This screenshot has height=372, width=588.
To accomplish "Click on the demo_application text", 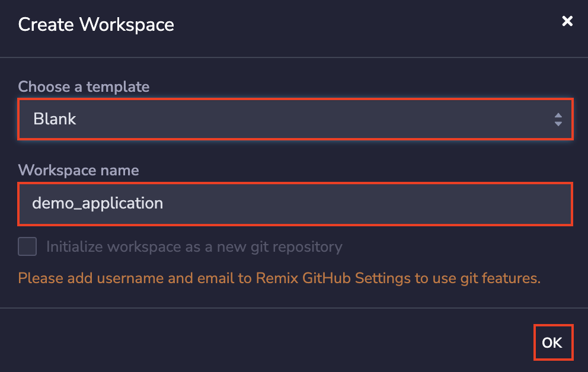I will [x=97, y=204].
